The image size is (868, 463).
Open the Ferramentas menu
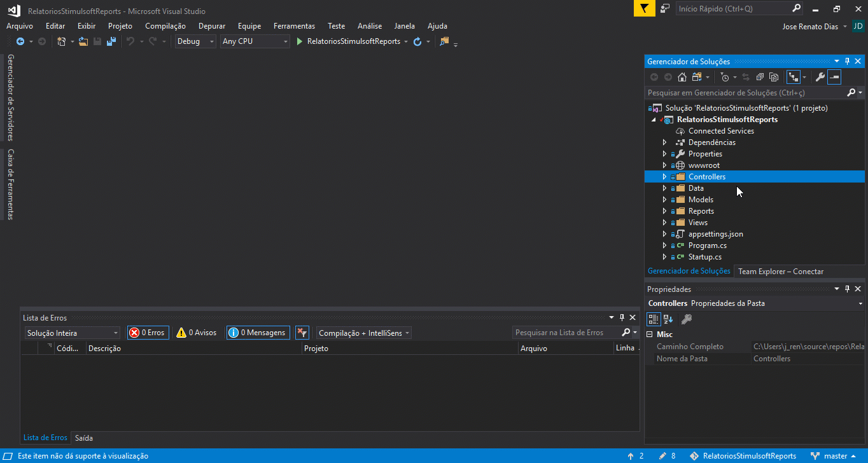point(294,26)
